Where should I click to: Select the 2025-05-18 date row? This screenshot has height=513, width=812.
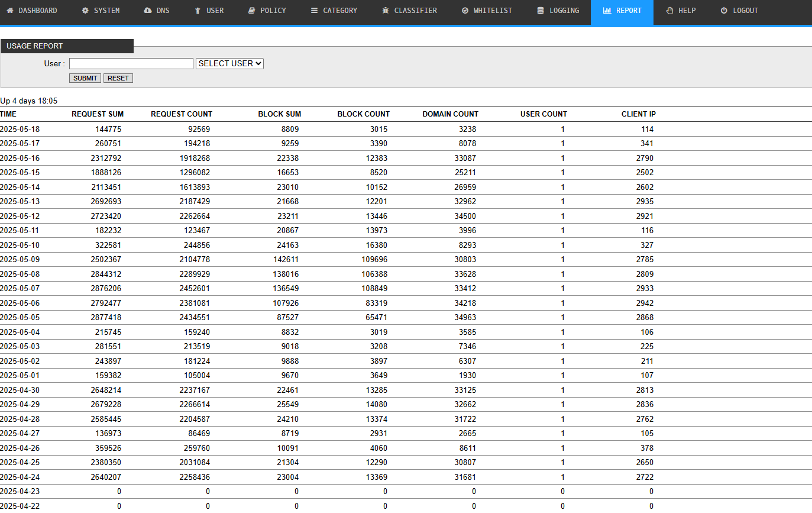20,129
